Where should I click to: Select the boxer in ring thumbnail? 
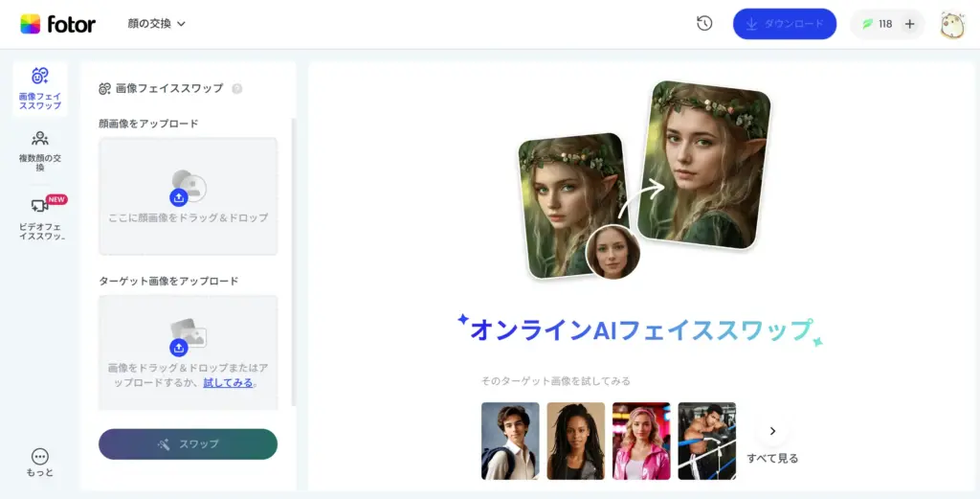[x=707, y=441]
